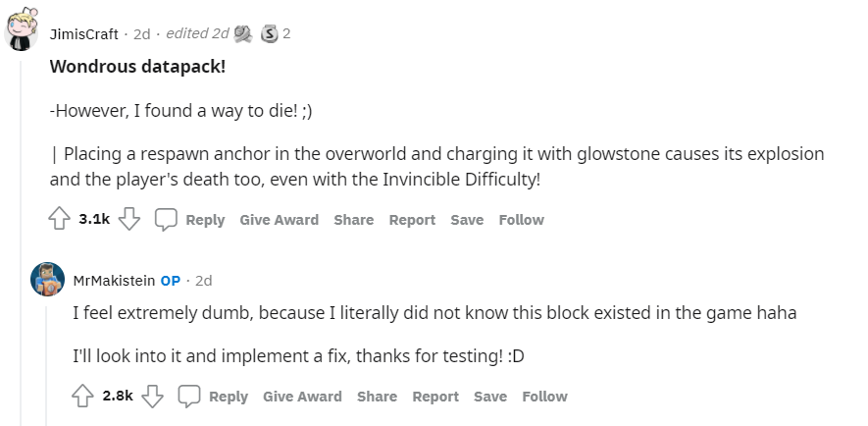Give Award to JimisCraft's comment

[x=279, y=220]
